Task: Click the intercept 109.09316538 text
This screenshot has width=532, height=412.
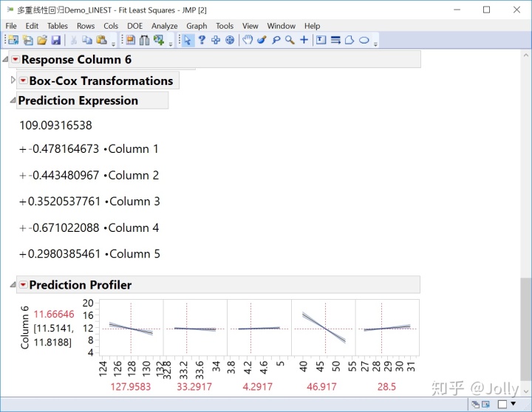Action: coord(55,125)
